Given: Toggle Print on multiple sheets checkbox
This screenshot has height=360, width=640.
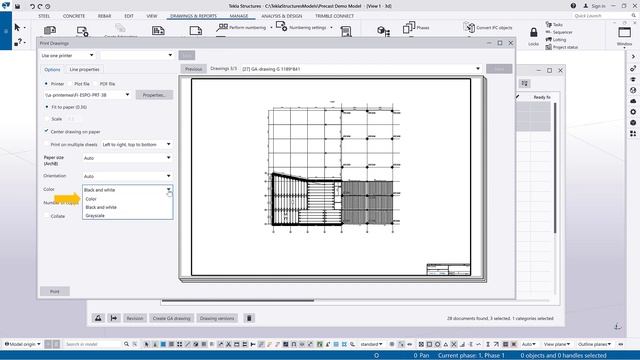Looking at the screenshot, I should coord(47,144).
